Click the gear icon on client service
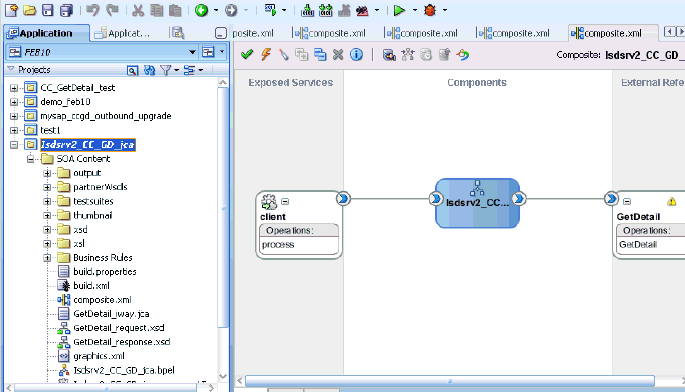This screenshot has height=392, width=685. click(269, 202)
